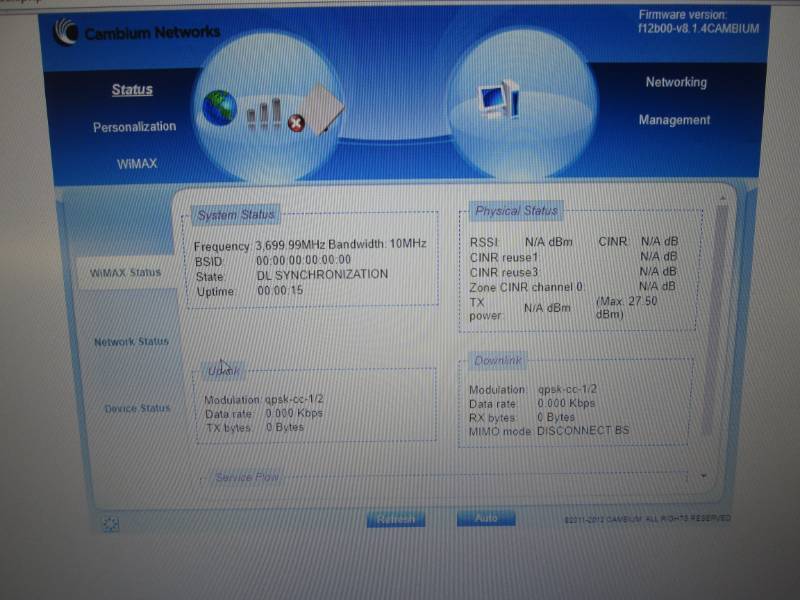This screenshot has width=800, height=600.
Task: Select the WiMAX Status tab
Action: pos(126,272)
